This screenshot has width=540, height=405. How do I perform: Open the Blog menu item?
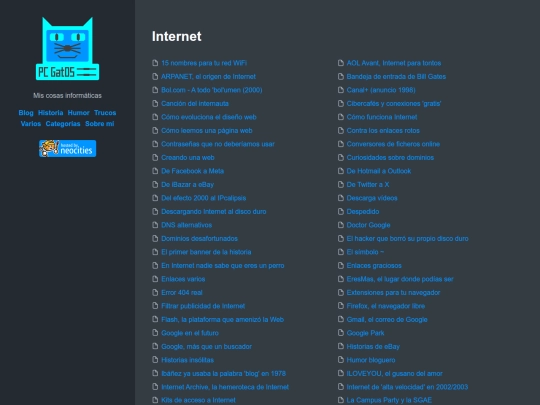click(26, 113)
